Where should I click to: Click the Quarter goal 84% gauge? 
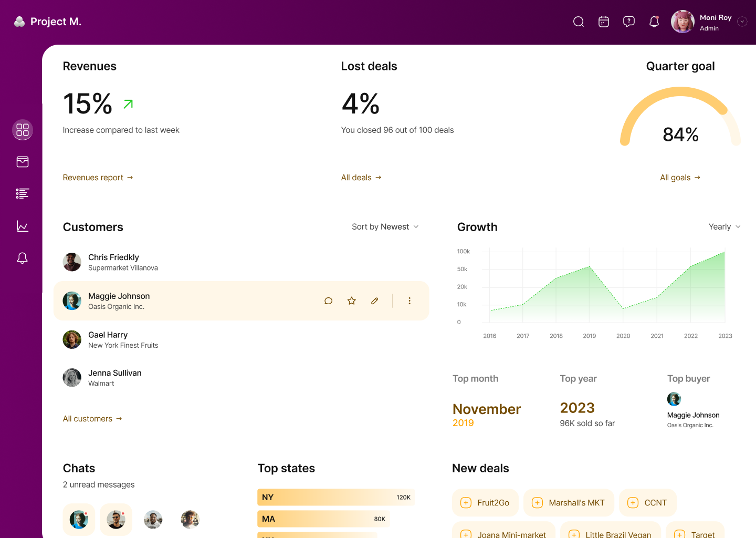click(680, 121)
